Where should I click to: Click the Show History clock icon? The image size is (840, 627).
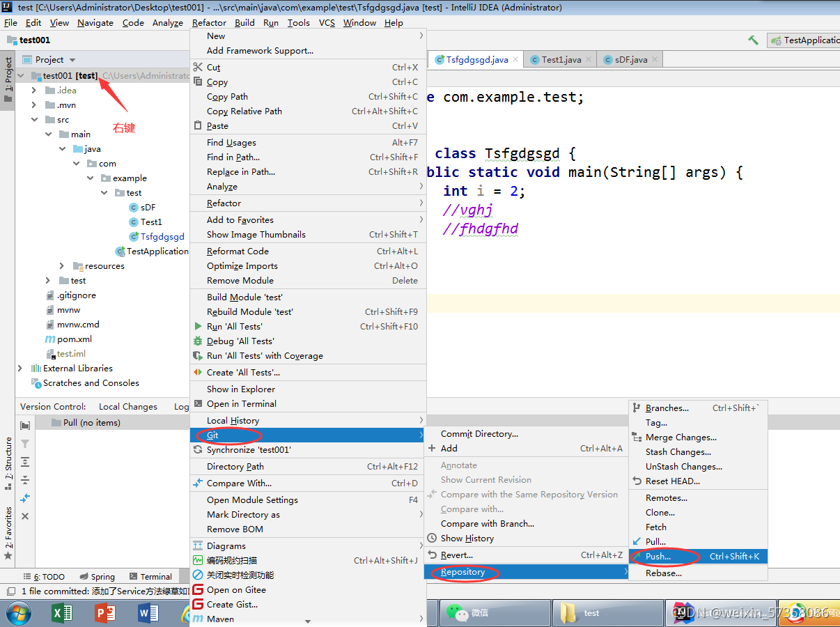tap(433, 539)
